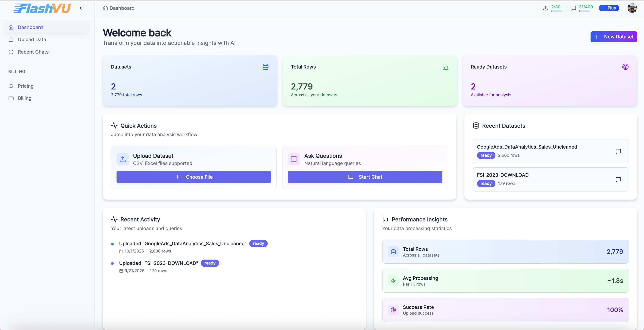The height and width of the screenshot is (330, 644).
Task: Open the Pricing page
Action: 25,86
